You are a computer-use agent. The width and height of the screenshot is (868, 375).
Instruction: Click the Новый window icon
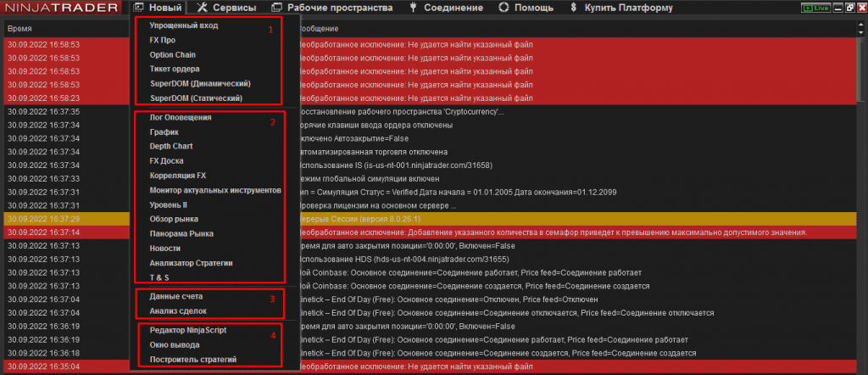(139, 8)
